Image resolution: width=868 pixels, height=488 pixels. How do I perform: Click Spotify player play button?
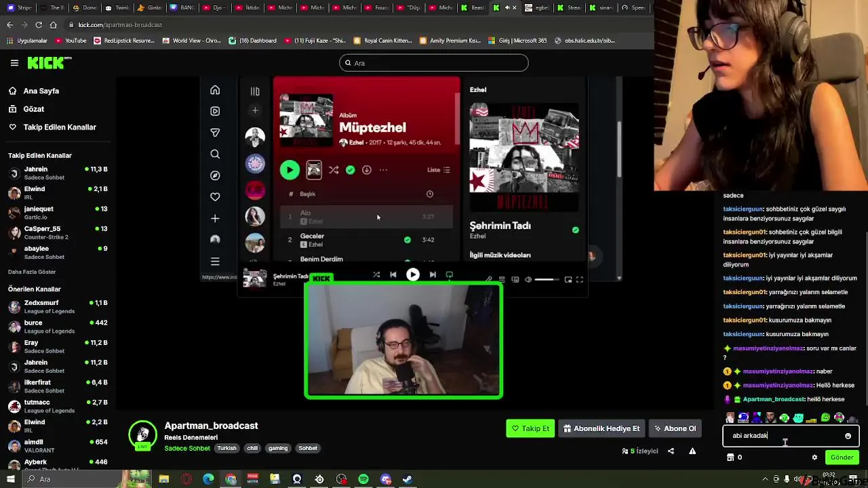click(x=412, y=274)
